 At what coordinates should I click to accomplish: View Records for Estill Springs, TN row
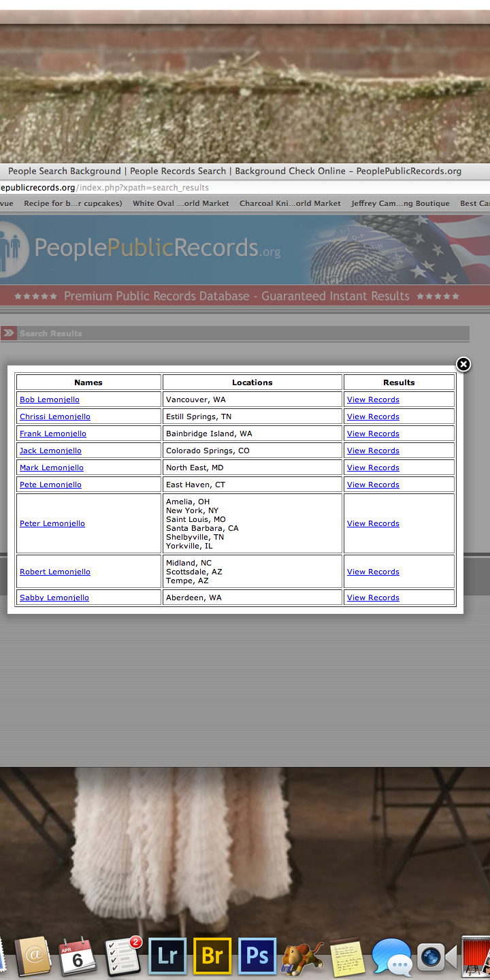[x=373, y=416]
